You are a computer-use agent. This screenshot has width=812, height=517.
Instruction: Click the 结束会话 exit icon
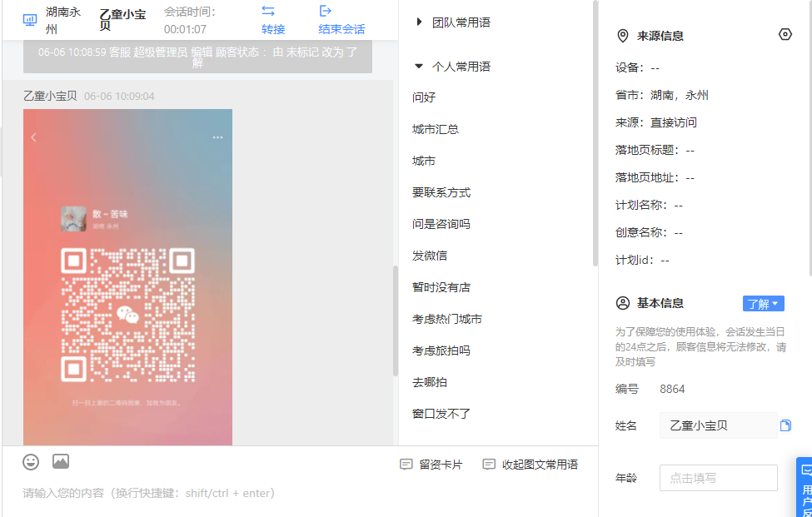(x=325, y=11)
